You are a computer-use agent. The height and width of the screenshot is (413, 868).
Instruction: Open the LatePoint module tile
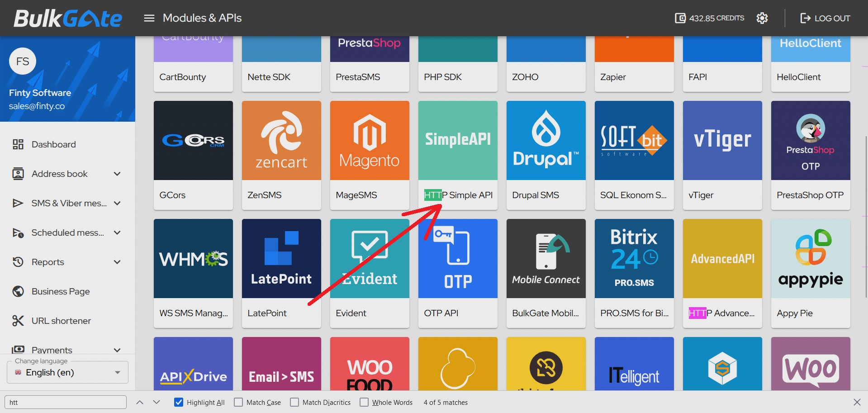(281, 273)
